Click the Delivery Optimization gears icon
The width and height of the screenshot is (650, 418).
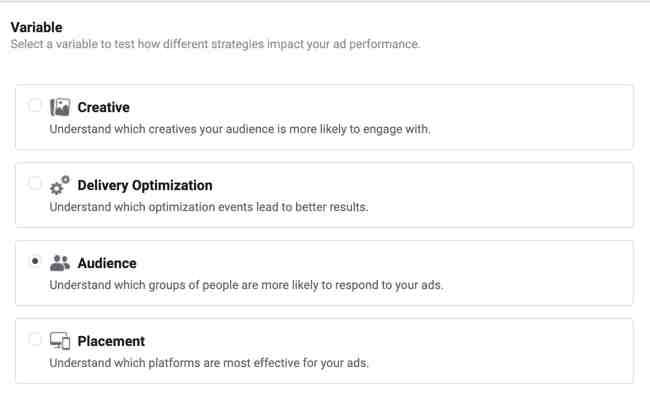pos(60,185)
